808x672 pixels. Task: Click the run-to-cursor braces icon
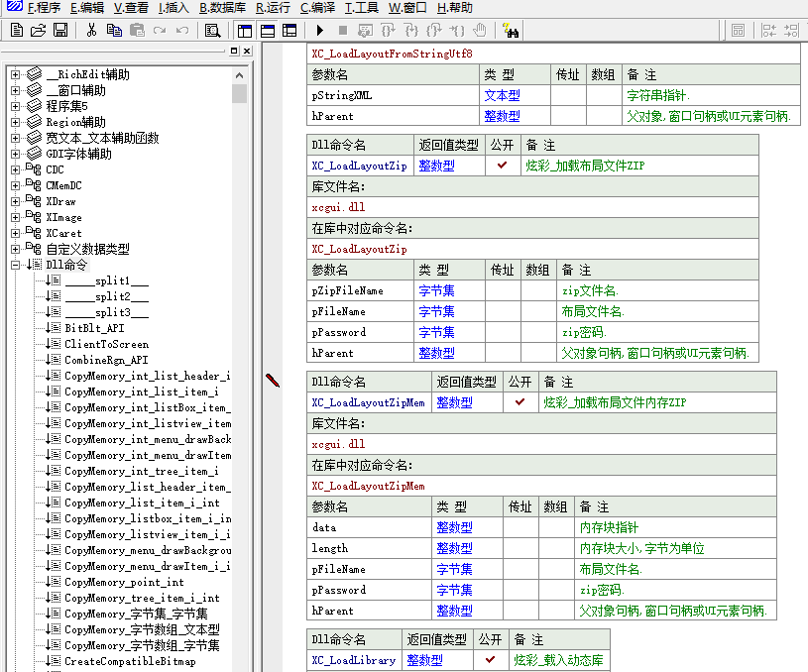(x=457, y=31)
